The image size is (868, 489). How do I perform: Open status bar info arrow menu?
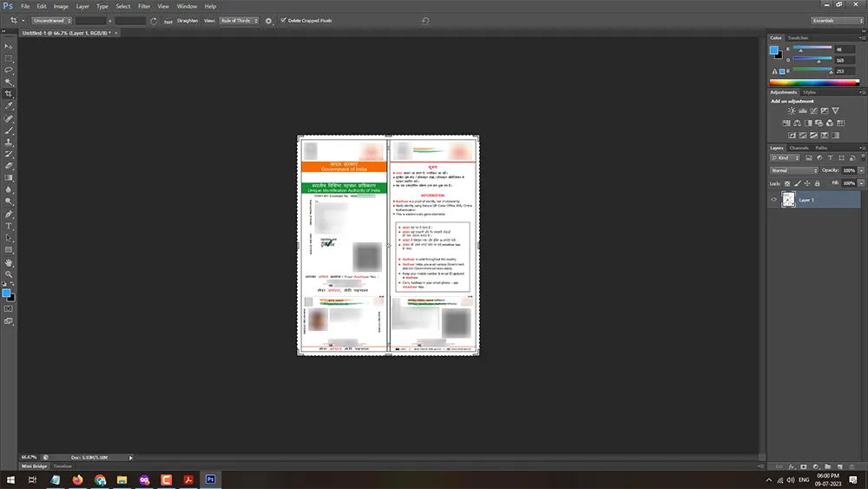coord(131,458)
